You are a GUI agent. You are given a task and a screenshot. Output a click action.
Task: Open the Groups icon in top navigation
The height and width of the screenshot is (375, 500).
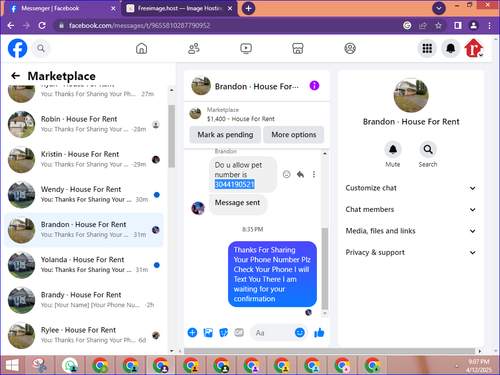350,49
